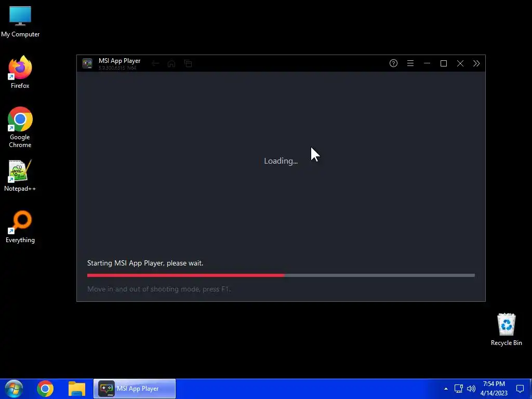Launch Chrome from the taskbar
The height and width of the screenshot is (399, 532).
(x=45, y=389)
